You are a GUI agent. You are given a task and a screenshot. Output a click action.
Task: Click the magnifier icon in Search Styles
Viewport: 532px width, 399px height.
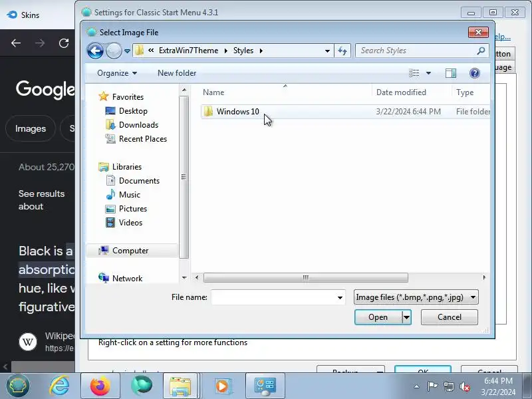481,51
